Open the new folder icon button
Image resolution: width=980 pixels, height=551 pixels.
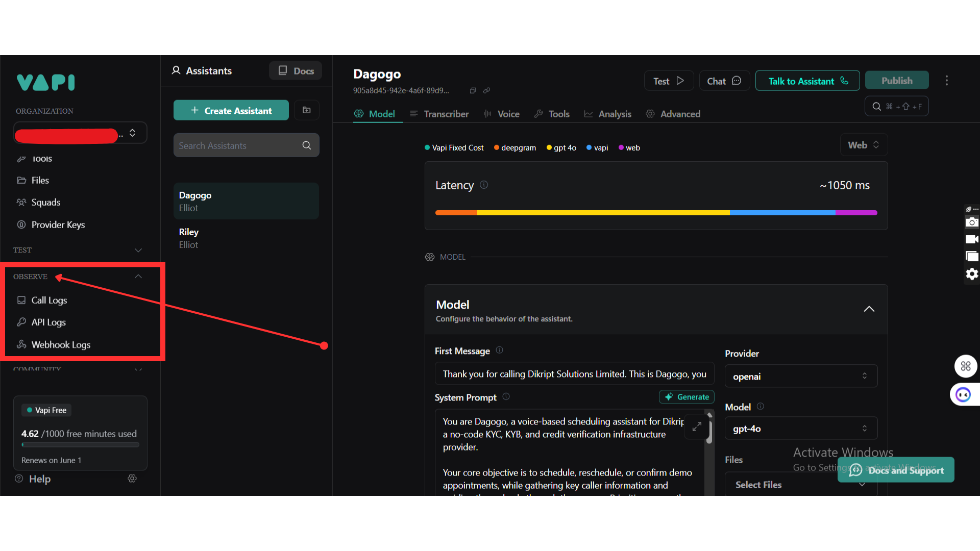[306, 110]
